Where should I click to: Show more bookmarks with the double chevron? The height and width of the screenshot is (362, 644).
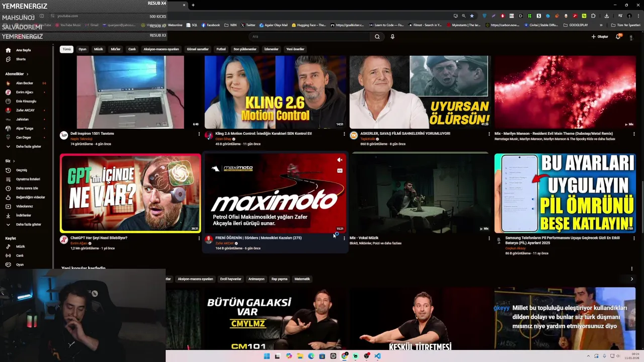click(601, 25)
